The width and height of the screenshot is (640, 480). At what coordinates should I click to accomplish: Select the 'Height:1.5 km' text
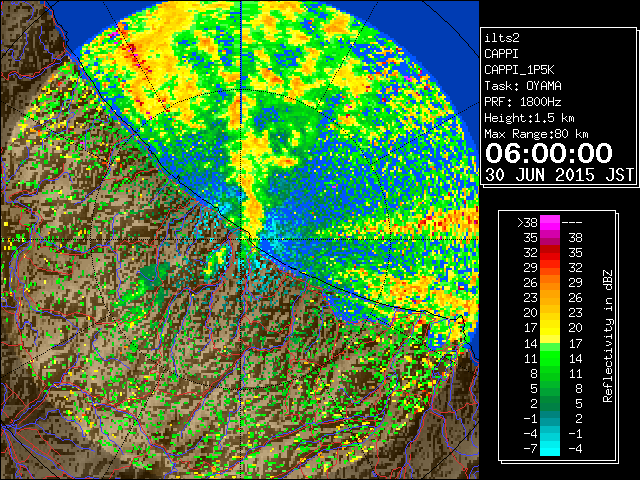(x=529, y=118)
